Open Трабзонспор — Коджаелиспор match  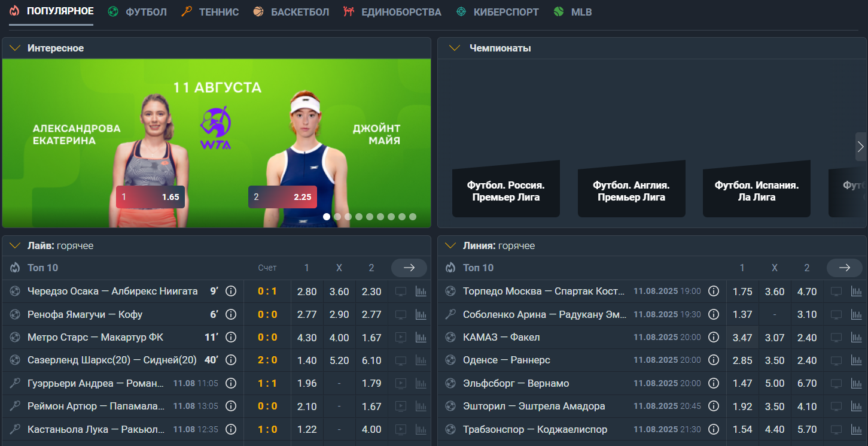point(535,429)
